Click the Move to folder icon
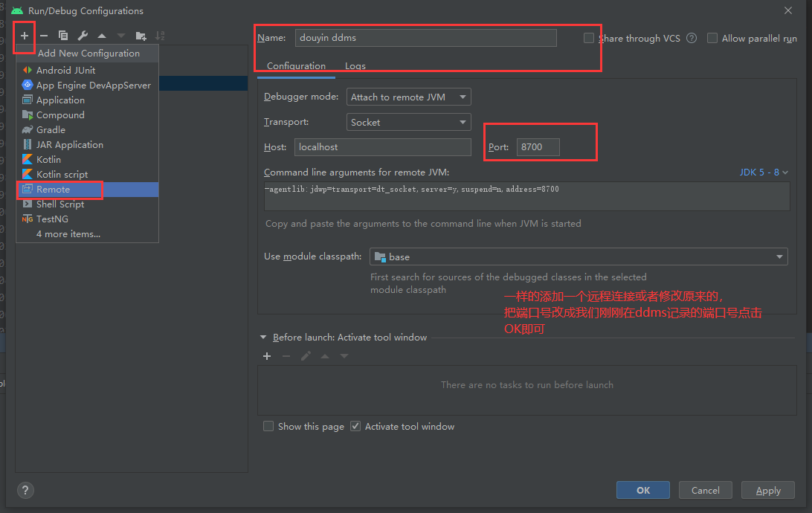This screenshot has height=513, width=812. click(141, 36)
